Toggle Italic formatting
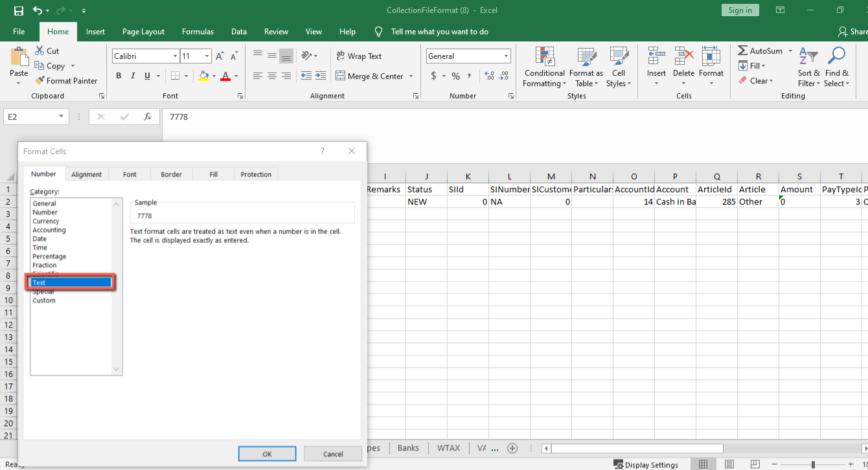 point(133,76)
